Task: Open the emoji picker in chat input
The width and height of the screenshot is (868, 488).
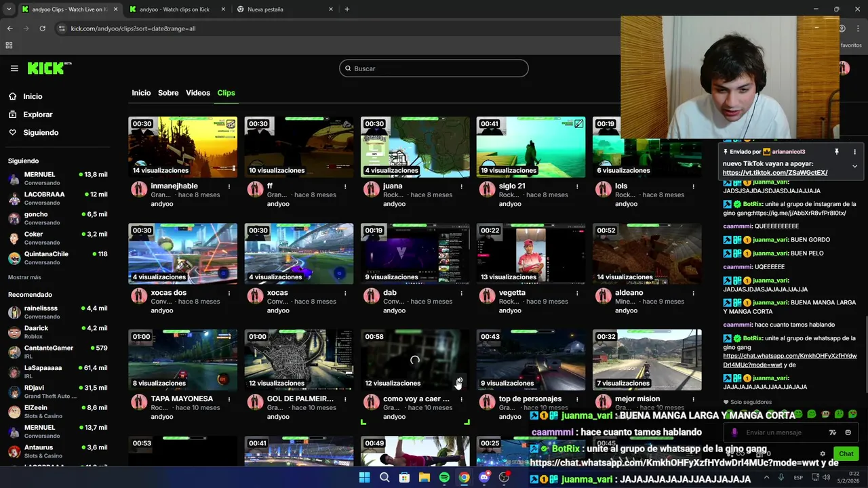Action: coord(848,432)
